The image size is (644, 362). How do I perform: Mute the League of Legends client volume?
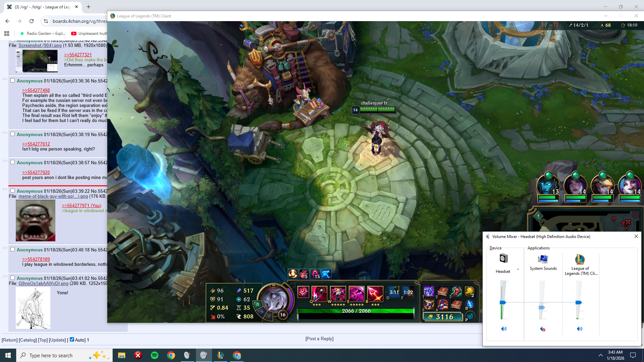[x=579, y=329]
